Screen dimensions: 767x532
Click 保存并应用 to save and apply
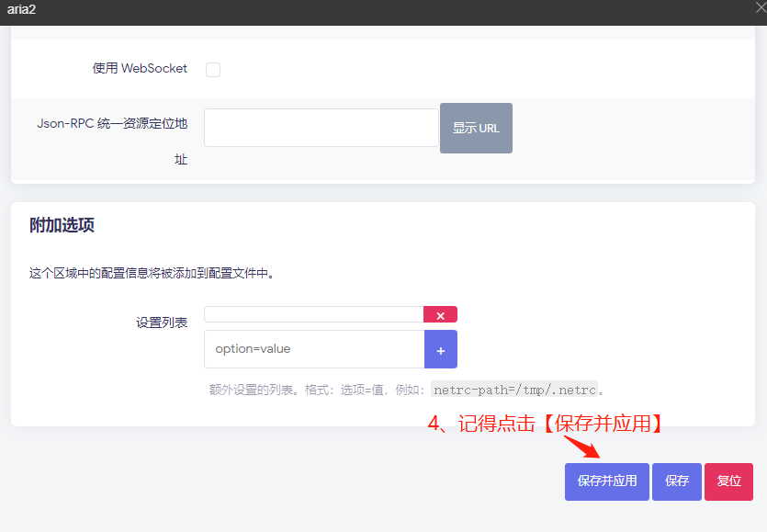607,481
